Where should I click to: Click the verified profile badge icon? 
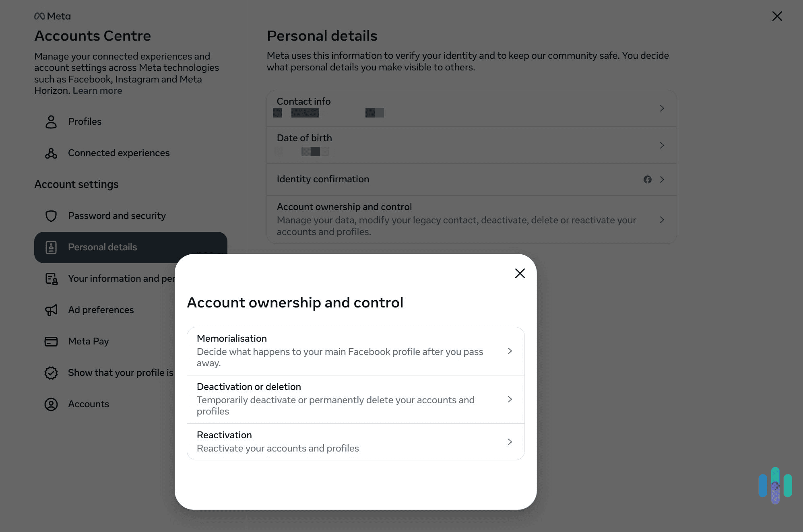51,372
